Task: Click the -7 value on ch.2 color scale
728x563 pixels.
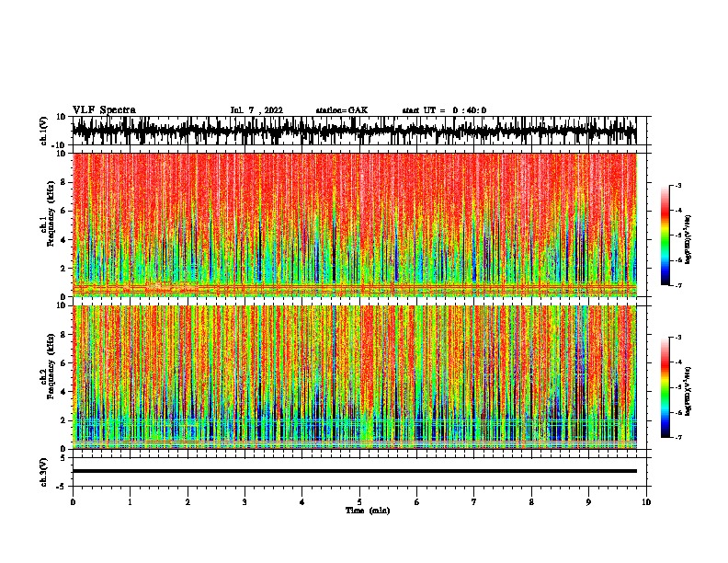Action: (x=677, y=438)
